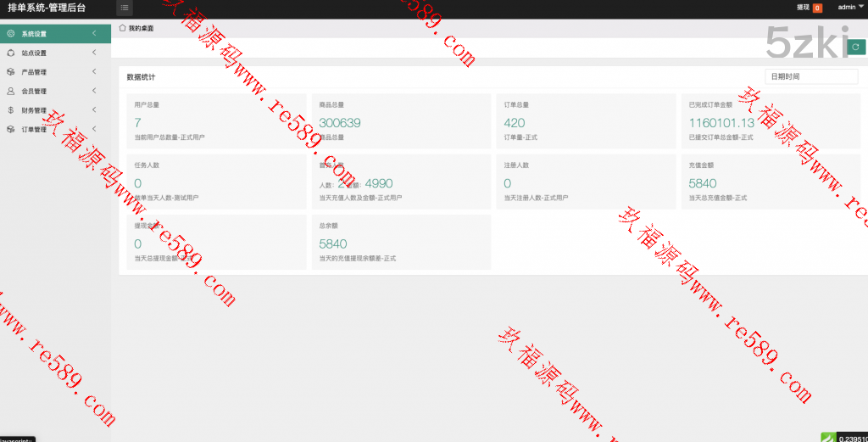Expand 系统设置 using its chevron arrow
The height and width of the screenshot is (442, 868).
point(94,34)
